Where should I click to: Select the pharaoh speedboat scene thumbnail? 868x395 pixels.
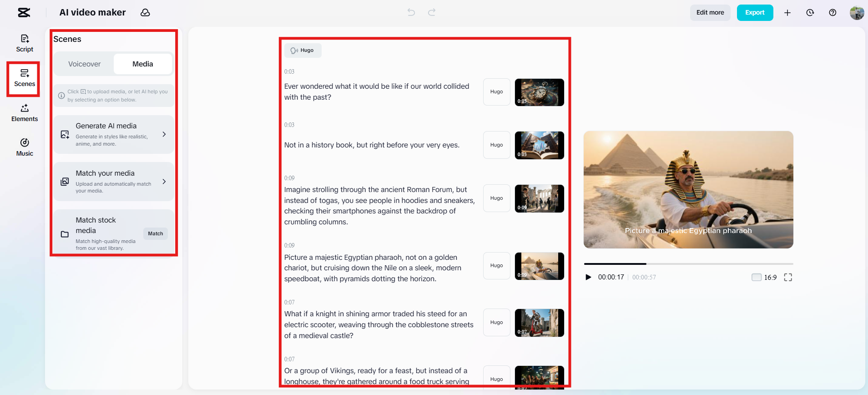(540, 266)
